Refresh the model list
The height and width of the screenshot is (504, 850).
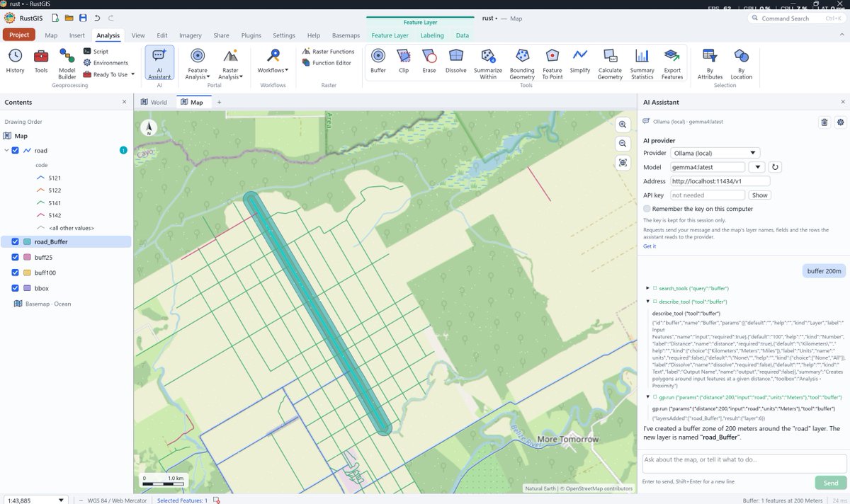(775, 167)
